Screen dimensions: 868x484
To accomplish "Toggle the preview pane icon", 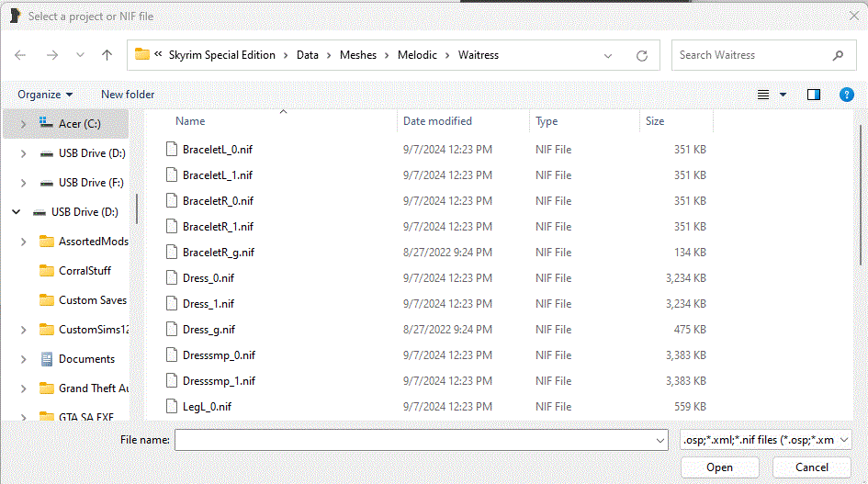I will tap(813, 95).
